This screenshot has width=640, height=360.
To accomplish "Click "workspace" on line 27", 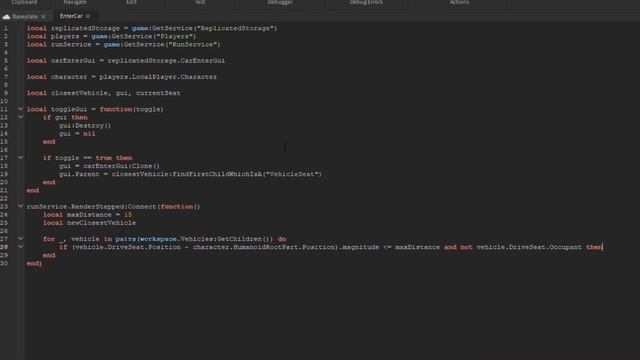I will click(158, 239).
